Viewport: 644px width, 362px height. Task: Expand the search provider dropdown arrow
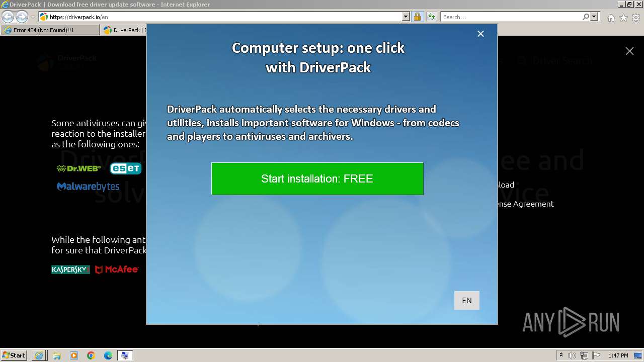pos(594,17)
